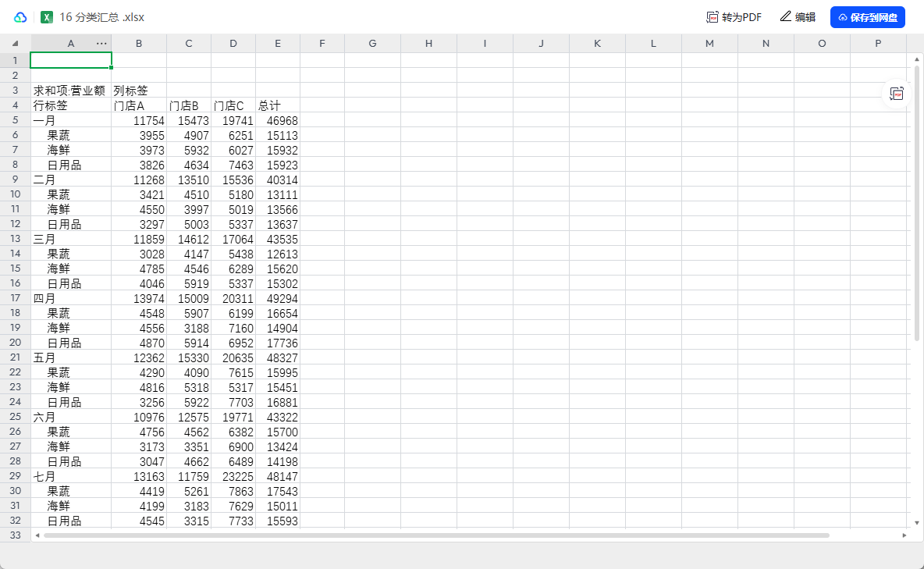Click the floating PDF conversion icon on the right
Viewport: 924px width, 569px height.
click(896, 94)
